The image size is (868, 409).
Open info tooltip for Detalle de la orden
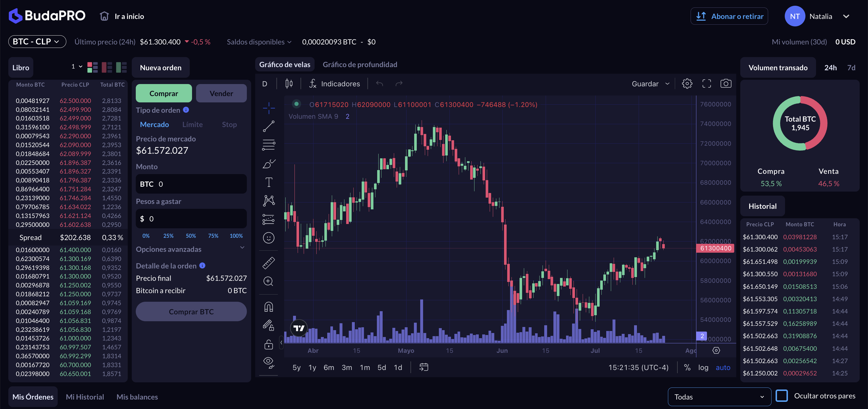coord(202,265)
